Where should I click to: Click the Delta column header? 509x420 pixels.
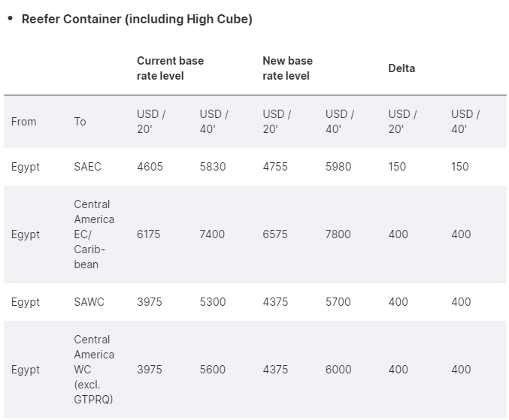401,68
